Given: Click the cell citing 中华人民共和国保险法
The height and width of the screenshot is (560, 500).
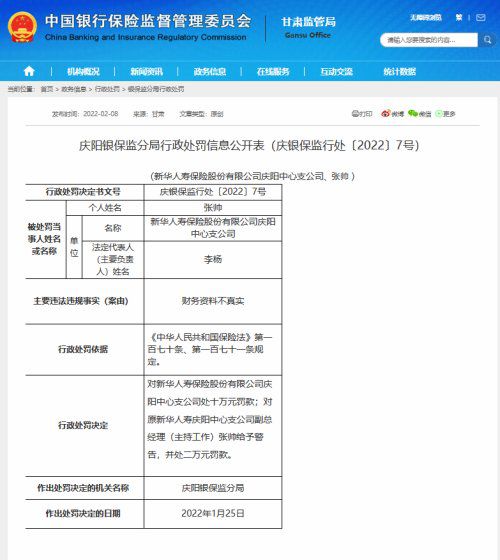Looking at the screenshot, I should [x=213, y=349].
